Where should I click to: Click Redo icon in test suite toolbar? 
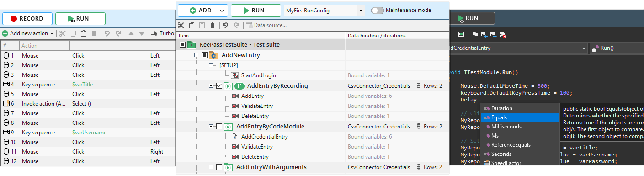click(236, 25)
